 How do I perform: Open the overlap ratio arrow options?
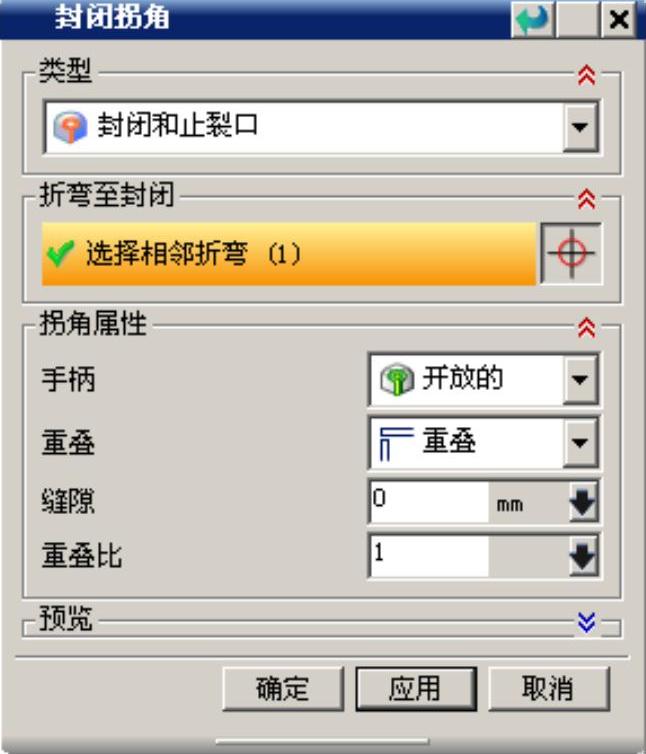click(x=583, y=556)
